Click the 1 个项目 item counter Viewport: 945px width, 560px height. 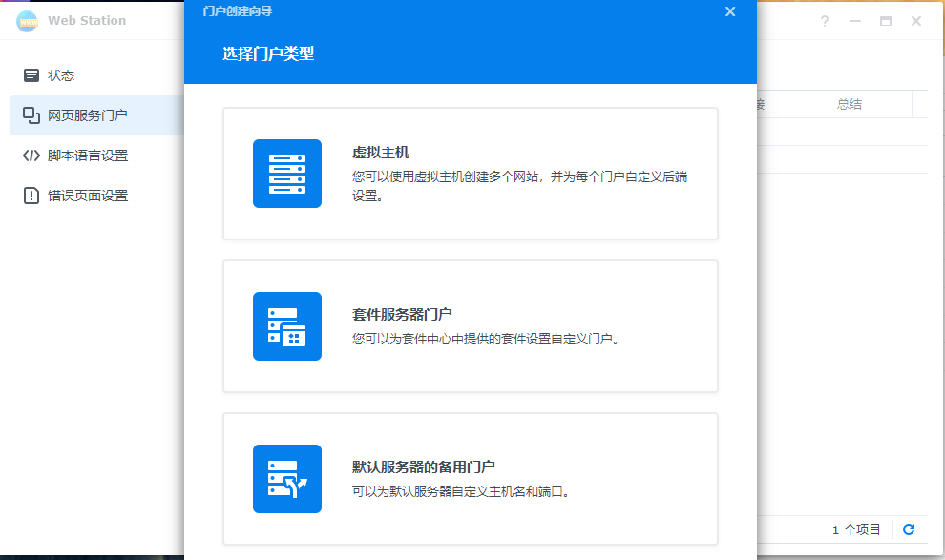[856, 529]
